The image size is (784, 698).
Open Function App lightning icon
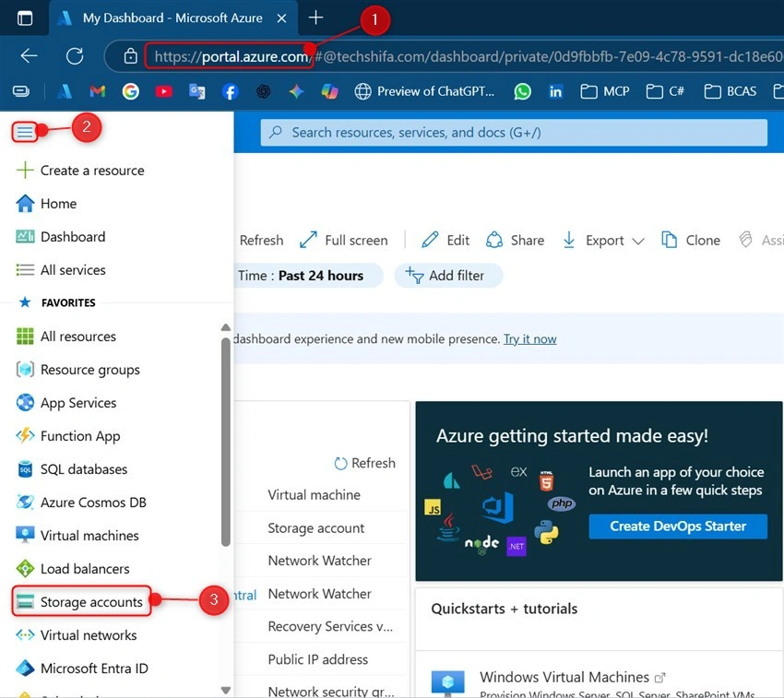(25, 435)
